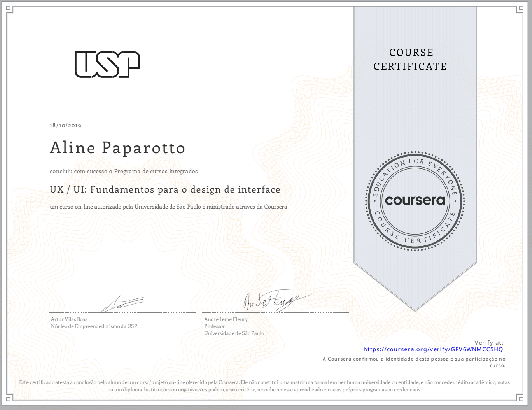Click the 'Verify at:' label
The width and height of the screenshot is (532, 410).
489,343
